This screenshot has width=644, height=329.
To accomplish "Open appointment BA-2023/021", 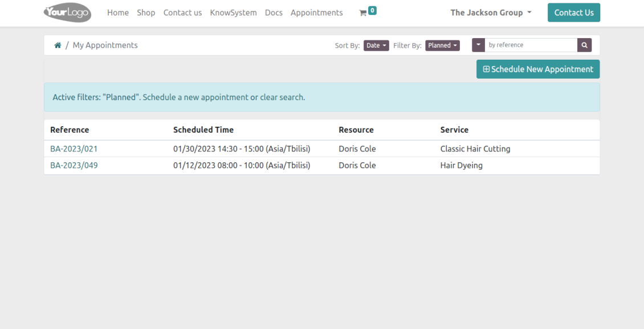I will click(74, 149).
